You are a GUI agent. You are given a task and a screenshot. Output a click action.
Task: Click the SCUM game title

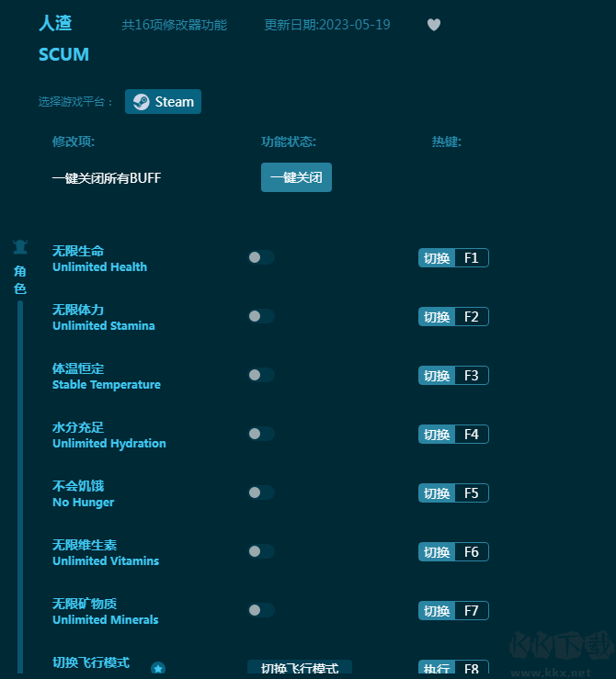63,54
